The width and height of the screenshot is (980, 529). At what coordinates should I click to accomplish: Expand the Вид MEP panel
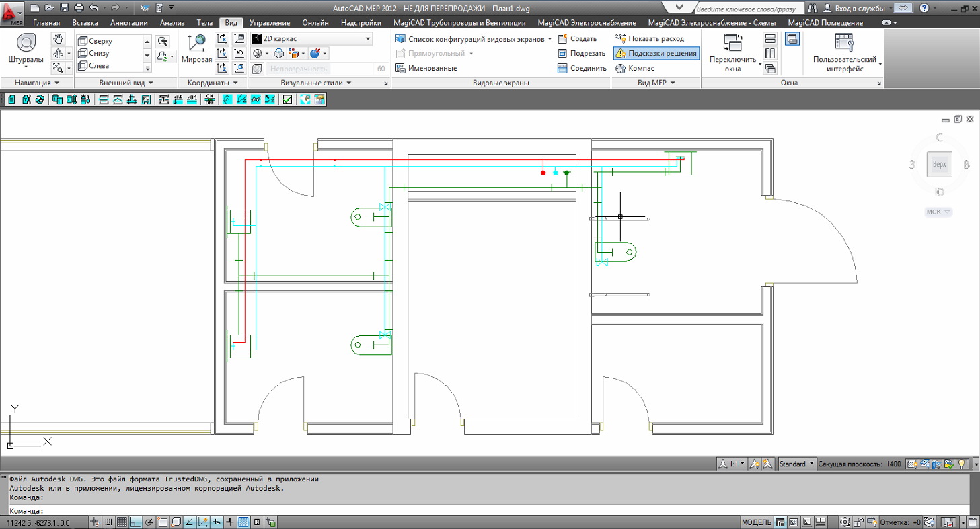click(x=656, y=83)
